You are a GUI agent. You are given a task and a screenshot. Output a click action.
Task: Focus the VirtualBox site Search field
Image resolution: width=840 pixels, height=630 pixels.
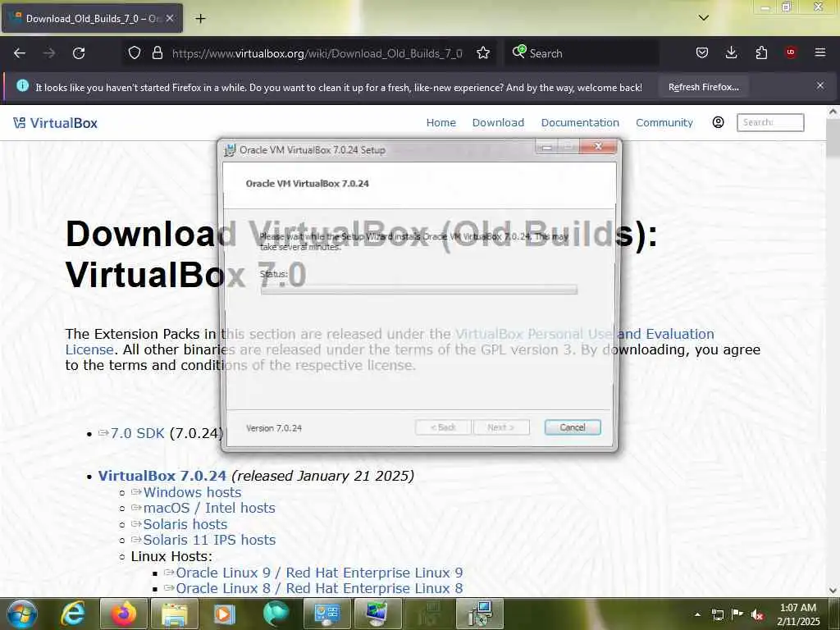tap(770, 122)
